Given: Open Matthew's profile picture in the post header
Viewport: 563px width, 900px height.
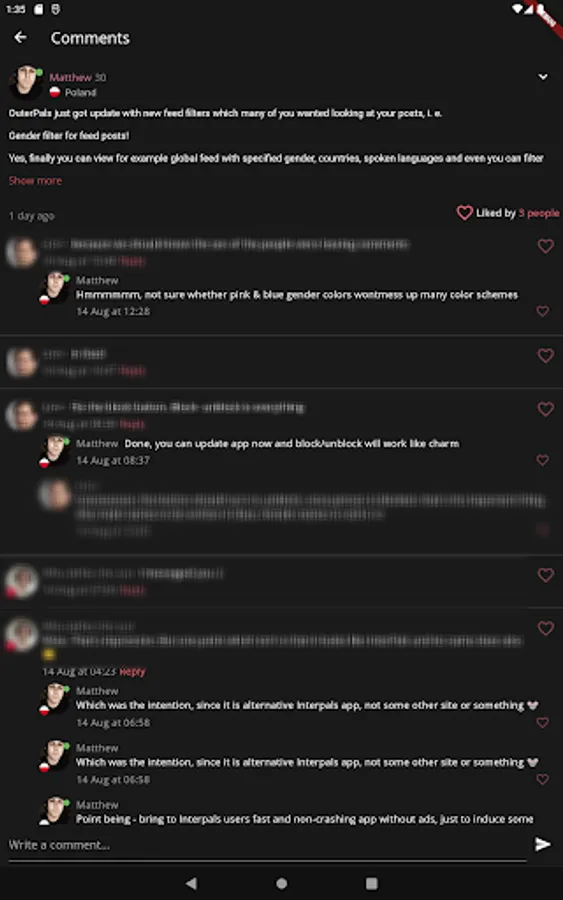Looking at the screenshot, I should tap(26, 82).
